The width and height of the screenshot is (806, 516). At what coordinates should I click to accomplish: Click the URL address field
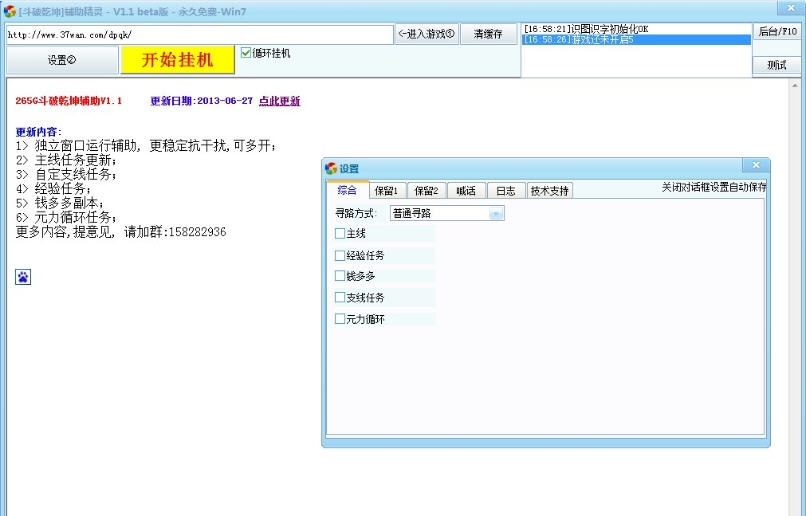199,35
